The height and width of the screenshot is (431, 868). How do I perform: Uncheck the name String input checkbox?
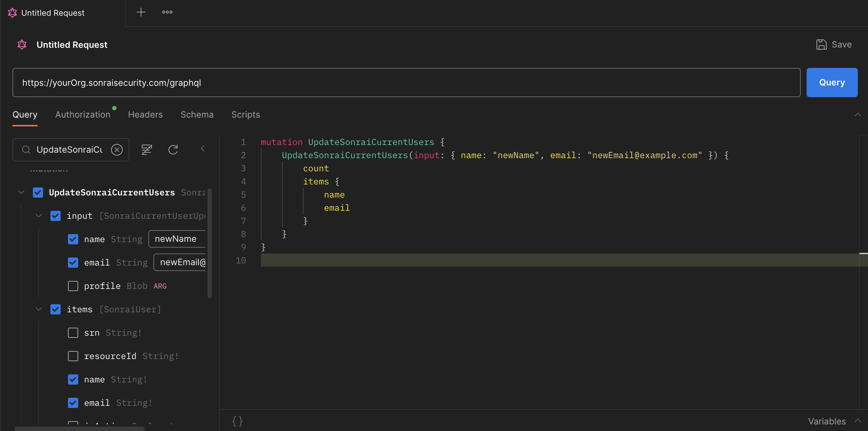[x=73, y=239]
